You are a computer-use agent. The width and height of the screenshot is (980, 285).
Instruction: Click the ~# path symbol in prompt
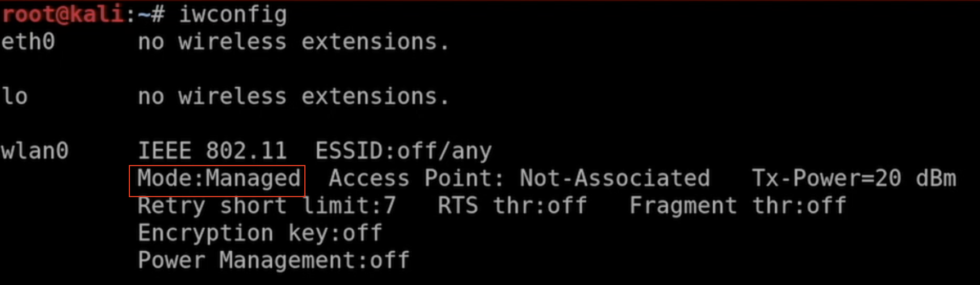click(151, 15)
